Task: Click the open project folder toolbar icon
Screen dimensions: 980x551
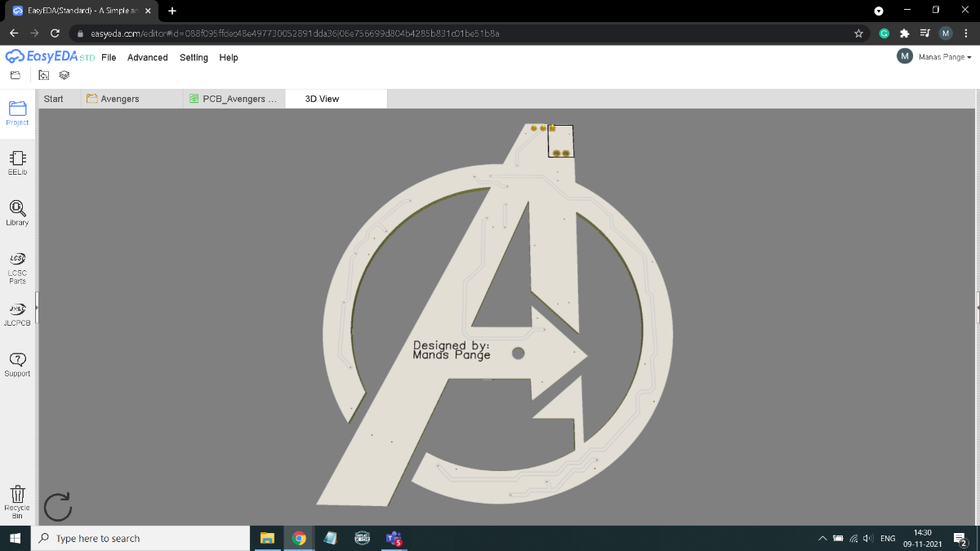Action: [x=15, y=75]
